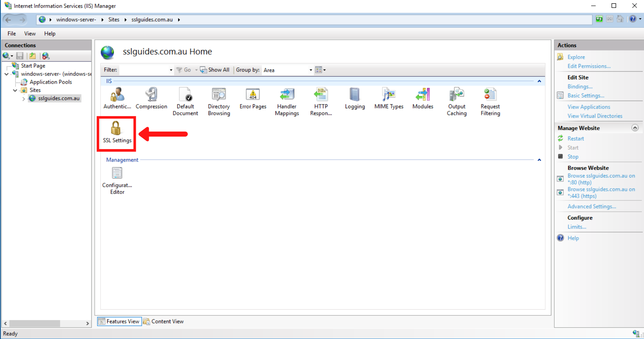Open the Error Pages feature

point(253,98)
